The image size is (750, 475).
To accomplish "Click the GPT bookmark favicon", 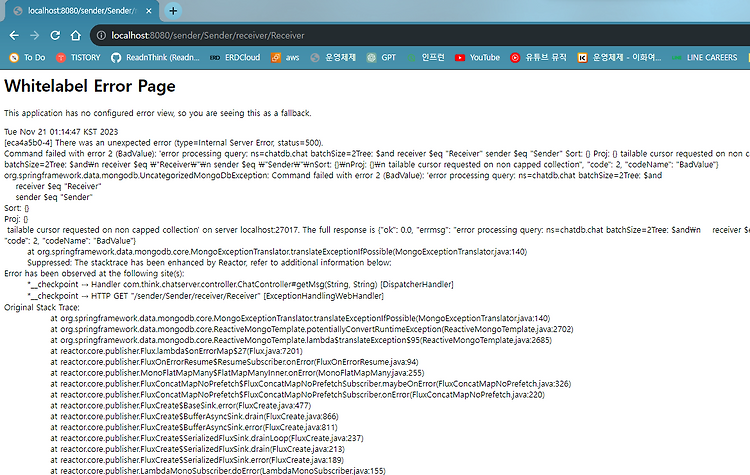I will 372,57.
